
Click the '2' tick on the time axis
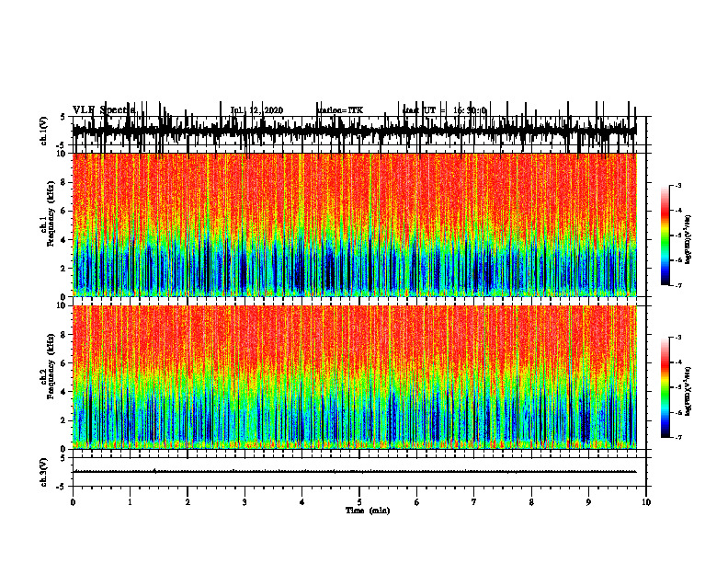pos(188,502)
